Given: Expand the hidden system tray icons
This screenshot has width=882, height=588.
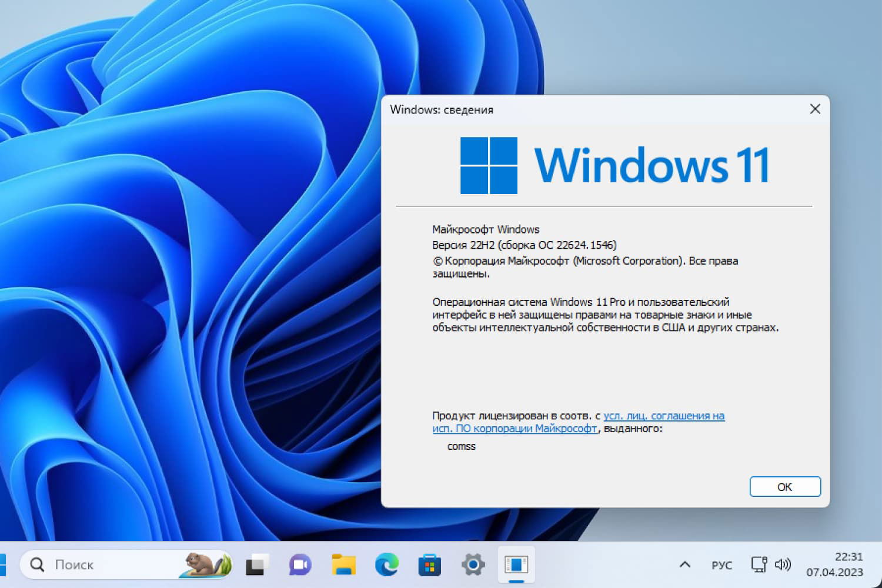Looking at the screenshot, I should 684,564.
